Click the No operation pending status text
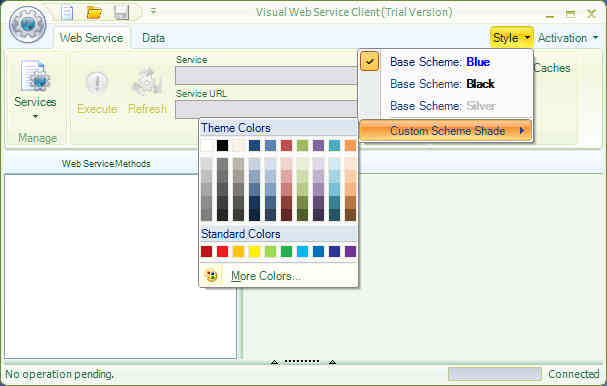The image size is (607, 386). pos(60,374)
